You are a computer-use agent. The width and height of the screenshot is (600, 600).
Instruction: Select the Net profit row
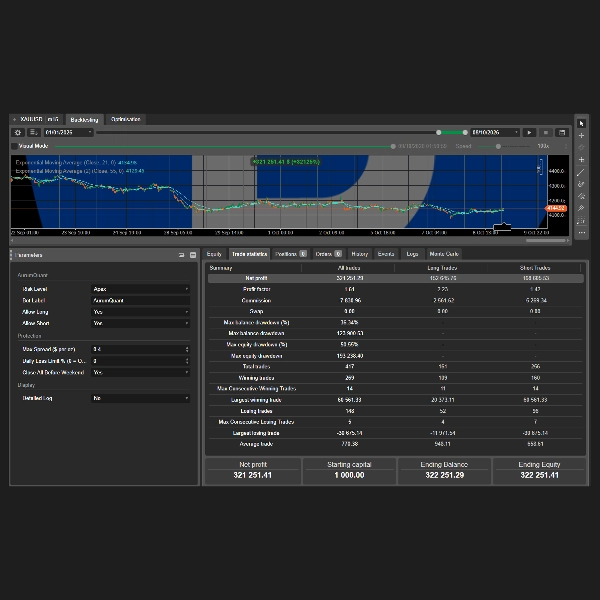point(396,278)
